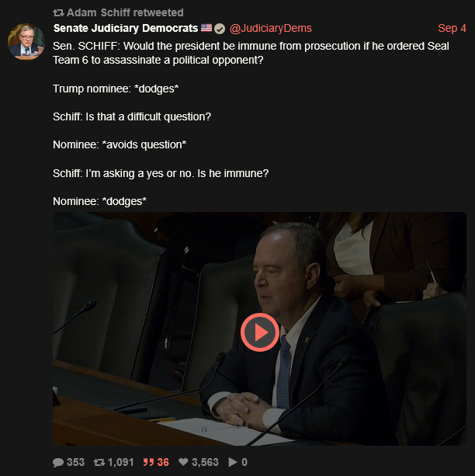
Task: Open the @JudiciaryDems handle link
Action: (270, 28)
